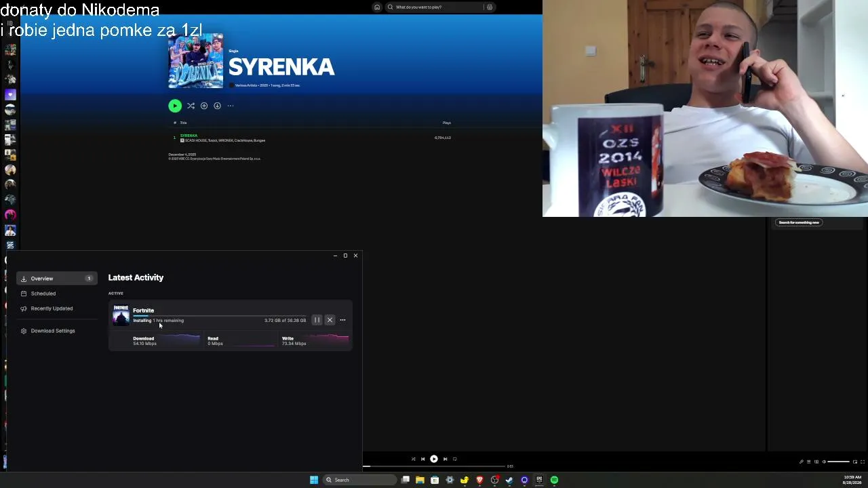
Task: Open Microsoft Store from the taskbar
Action: pos(435,480)
